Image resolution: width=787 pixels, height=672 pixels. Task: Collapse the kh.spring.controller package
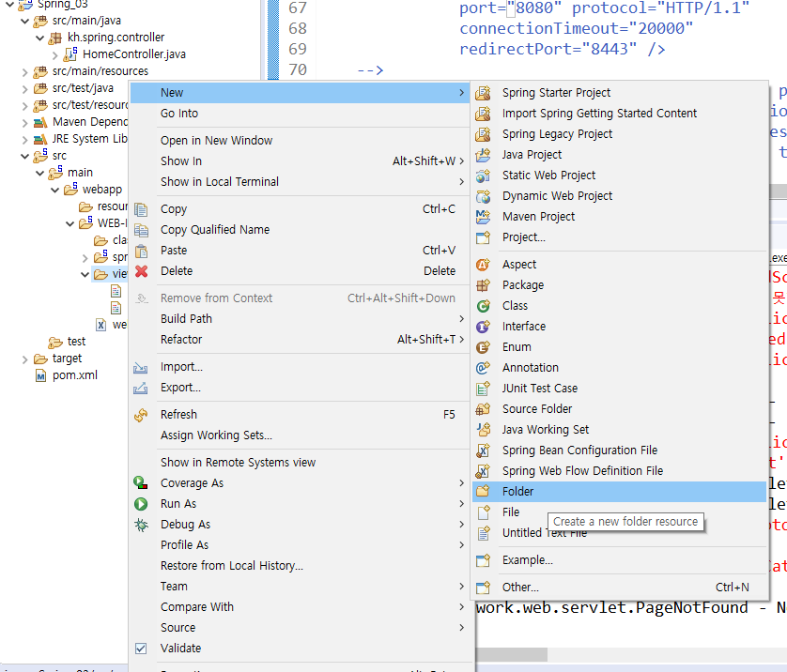pyautogui.click(x=39, y=38)
